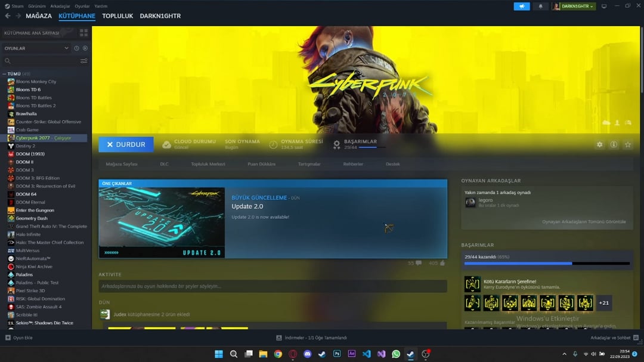
Task: Click the library search field
Action: click(45, 61)
